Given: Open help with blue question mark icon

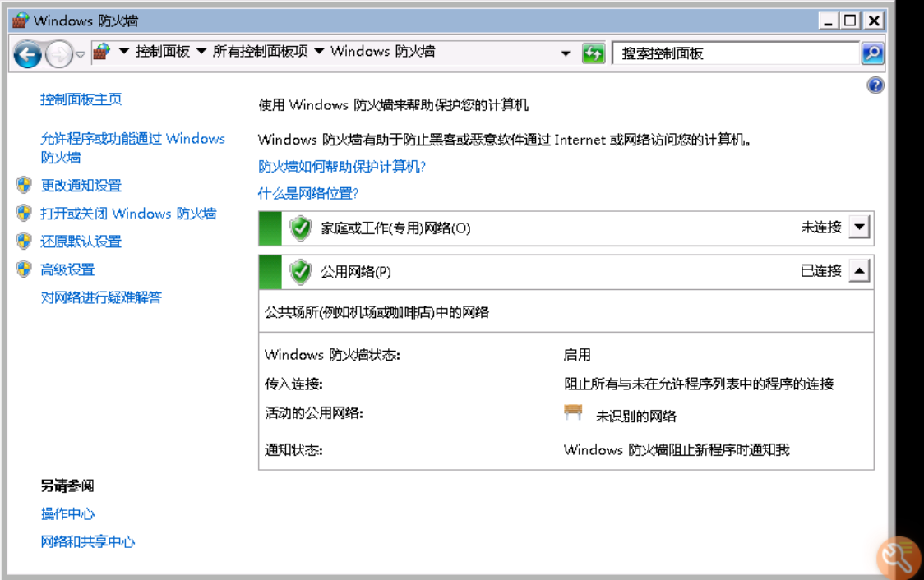Looking at the screenshot, I should click(x=875, y=85).
